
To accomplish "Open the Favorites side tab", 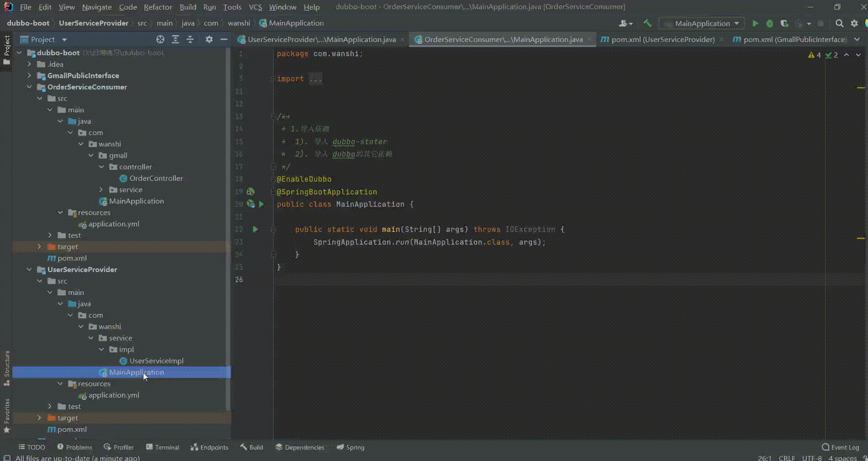I will coord(6,416).
